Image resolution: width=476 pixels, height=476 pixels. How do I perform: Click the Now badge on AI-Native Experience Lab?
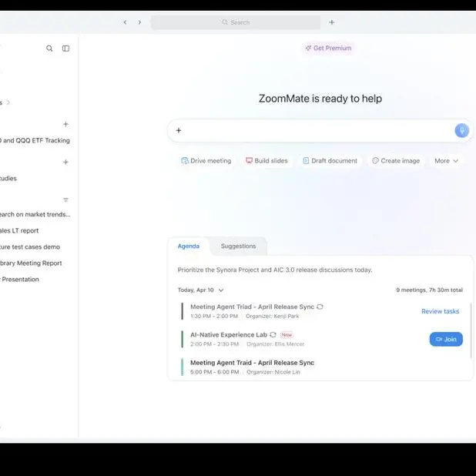(287, 335)
